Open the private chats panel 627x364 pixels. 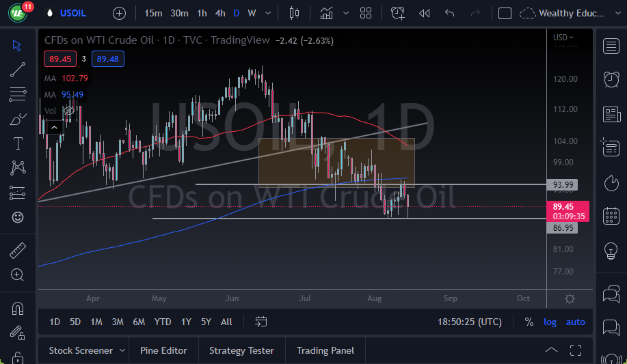[611, 328]
